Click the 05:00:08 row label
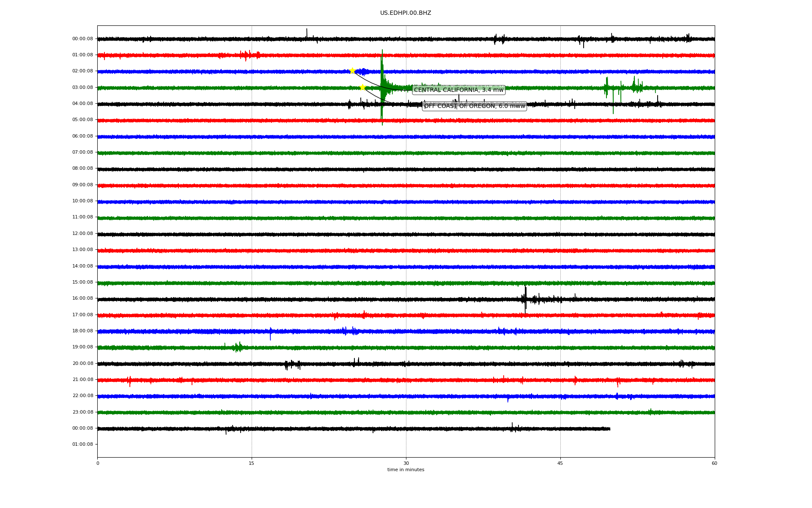Screen dimensions: 812x508 click(x=82, y=120)
